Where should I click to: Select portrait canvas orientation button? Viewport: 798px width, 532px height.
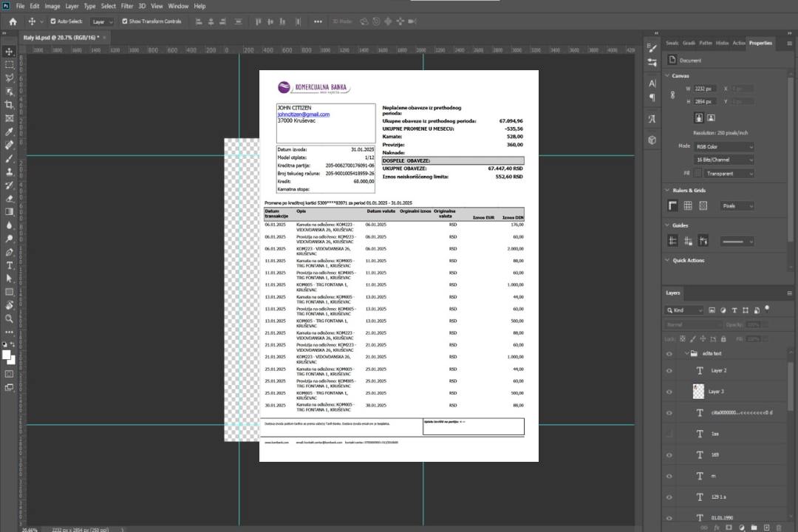699,118
